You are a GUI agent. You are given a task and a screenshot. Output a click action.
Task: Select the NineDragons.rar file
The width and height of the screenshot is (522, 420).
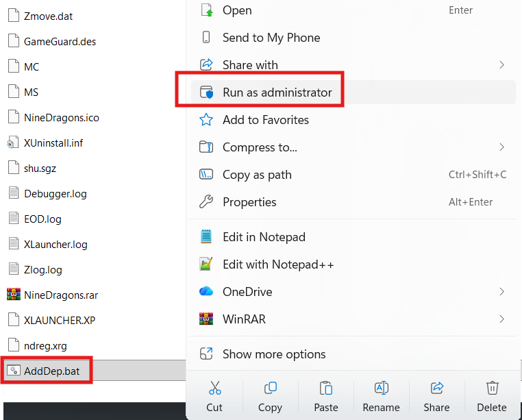60,295
